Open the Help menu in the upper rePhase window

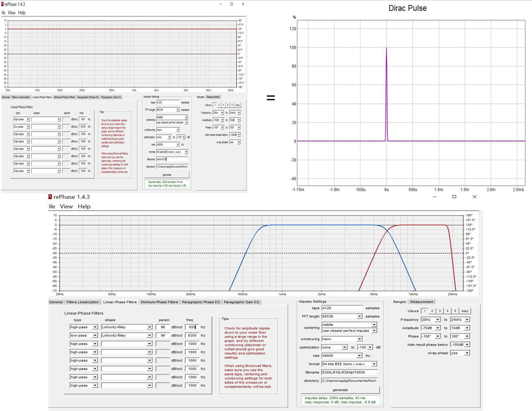(x=22, y=13)
